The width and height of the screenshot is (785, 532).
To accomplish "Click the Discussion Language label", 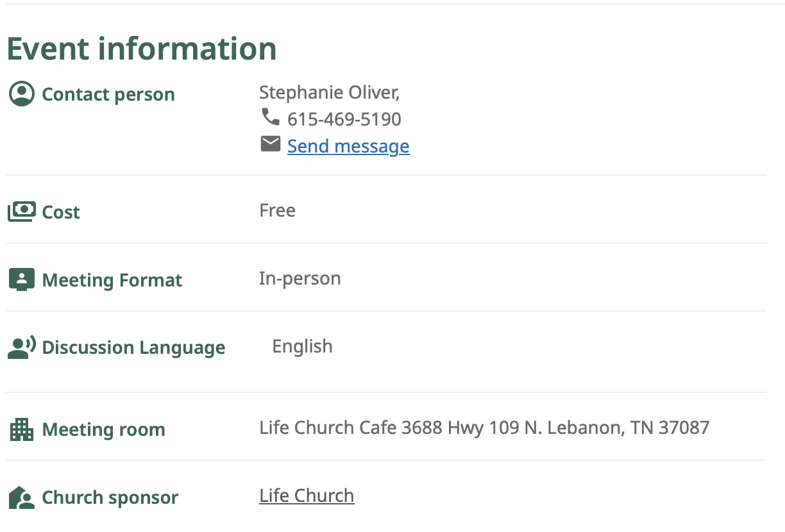I will click(x=133, y=347).
